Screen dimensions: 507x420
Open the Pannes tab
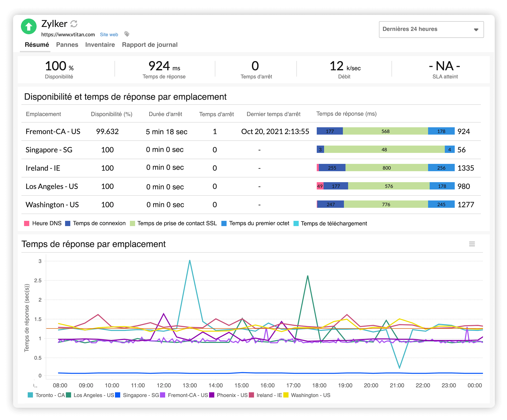tap(67, 45)
